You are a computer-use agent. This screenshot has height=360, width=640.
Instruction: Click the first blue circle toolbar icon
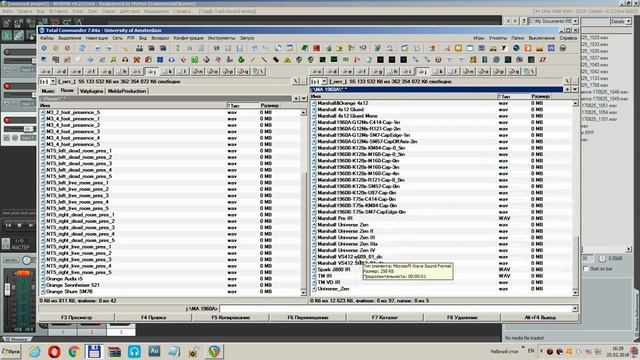pyautogui.click(x=44, y=48)
